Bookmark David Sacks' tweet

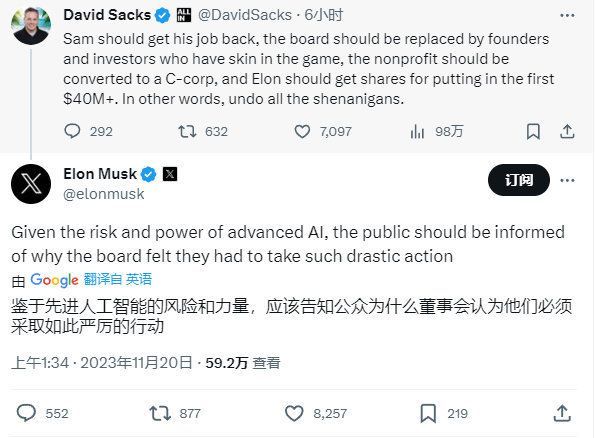pos(533,132)
